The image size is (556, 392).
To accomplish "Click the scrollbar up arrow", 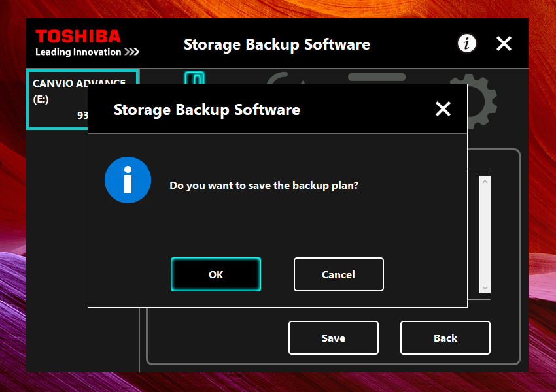I will [485, 182].
